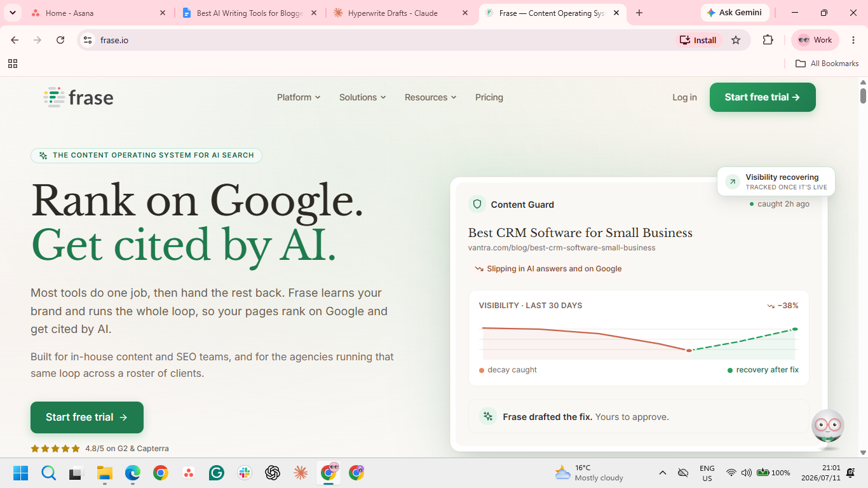Close the Home - Asana tab
The image size is (868, 488).
pos(163,13)
